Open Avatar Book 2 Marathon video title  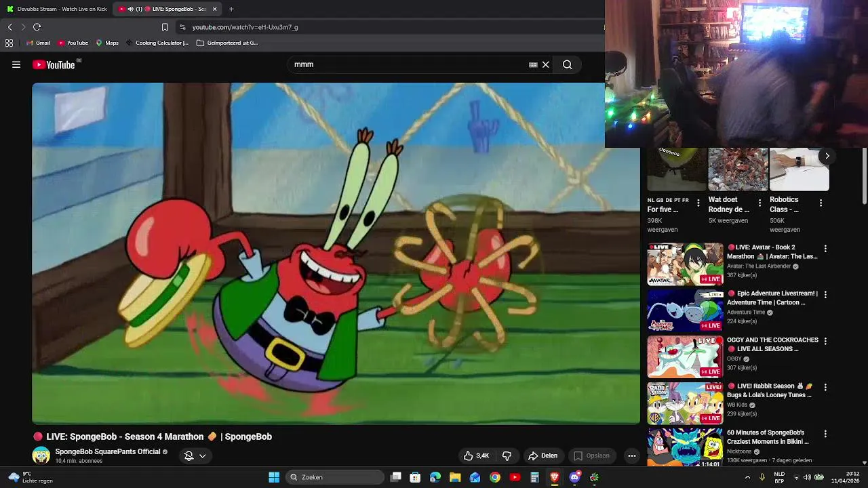772,252
